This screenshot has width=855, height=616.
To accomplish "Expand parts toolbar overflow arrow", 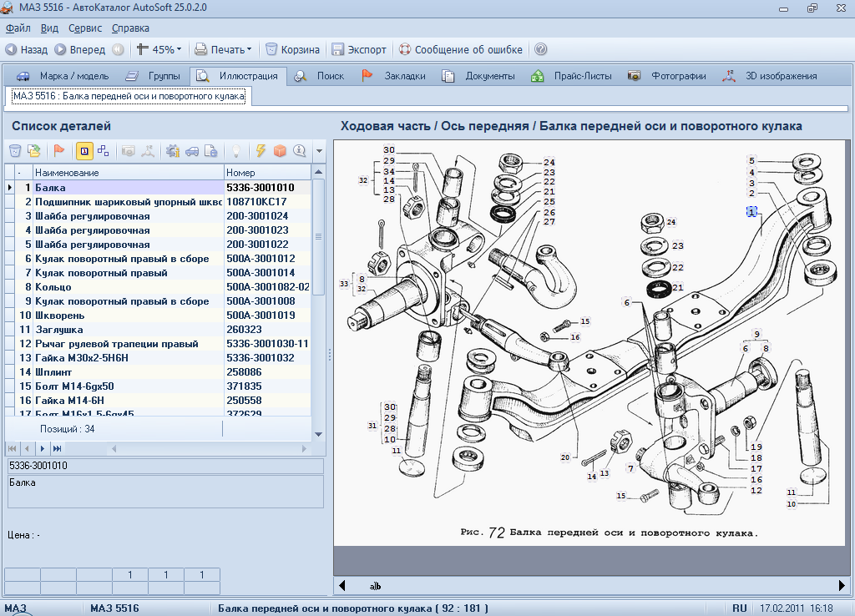I will click(319, 152).
